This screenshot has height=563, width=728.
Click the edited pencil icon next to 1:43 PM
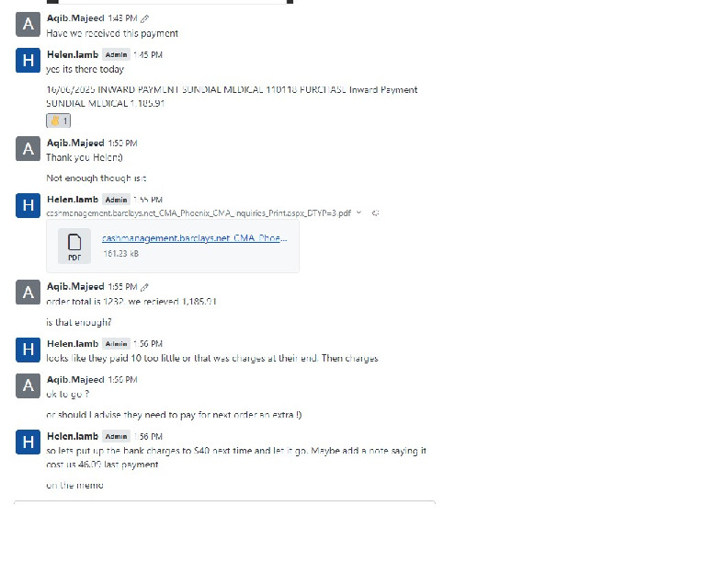click(x=144, y=18)
